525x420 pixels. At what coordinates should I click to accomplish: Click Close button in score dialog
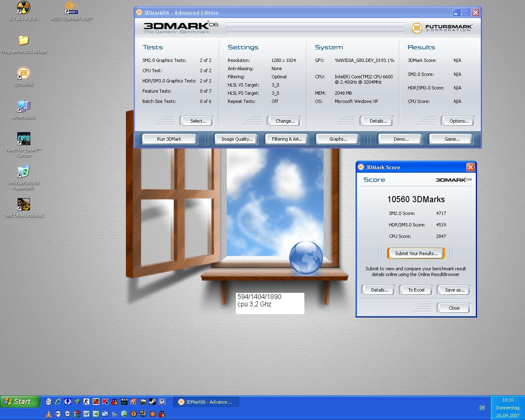pos(454,308)
